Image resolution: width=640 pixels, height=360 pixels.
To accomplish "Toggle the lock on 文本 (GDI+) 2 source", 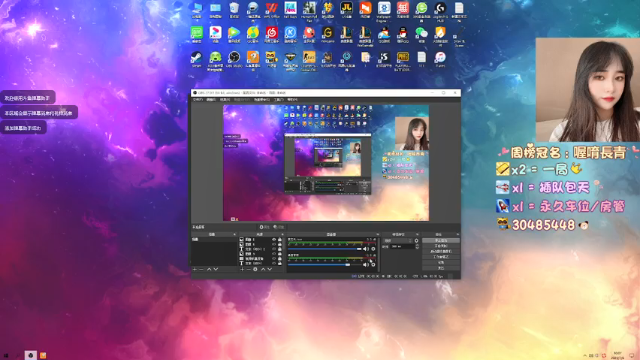I will point(280,249).
